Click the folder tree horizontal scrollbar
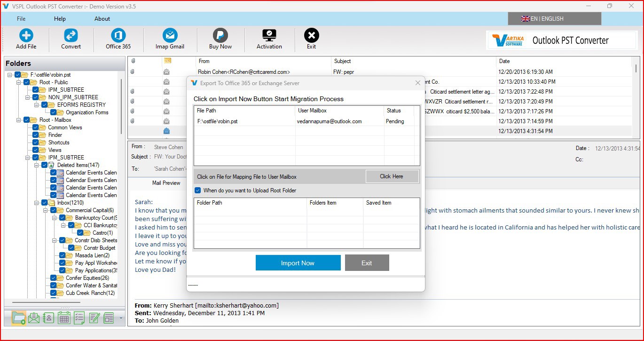The image size is (644, 341). click(46, 302)
